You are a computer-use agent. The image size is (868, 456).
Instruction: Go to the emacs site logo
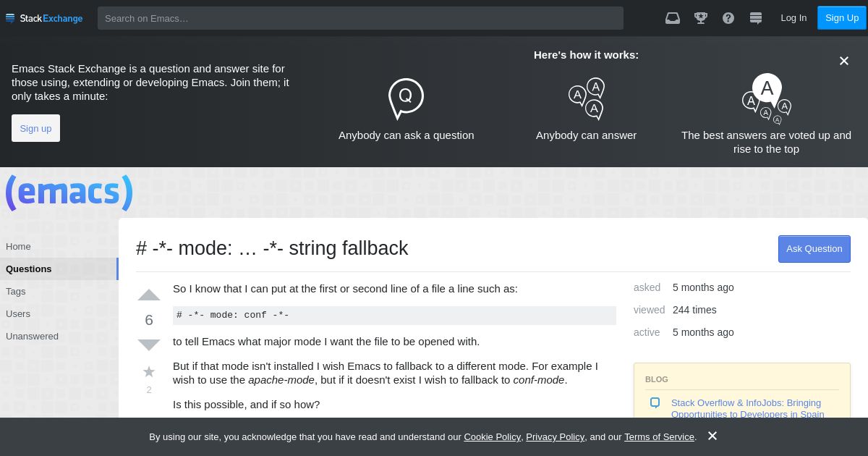[x=69, y=193]
